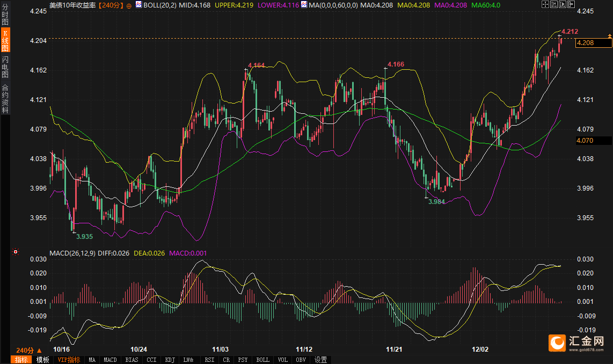Open the 合约资料 sidebar tab
The image size is (613, 364).
[5, 99]
